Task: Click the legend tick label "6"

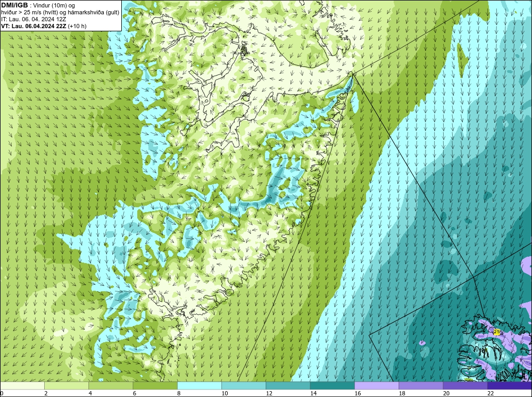Action: (135, 393)
